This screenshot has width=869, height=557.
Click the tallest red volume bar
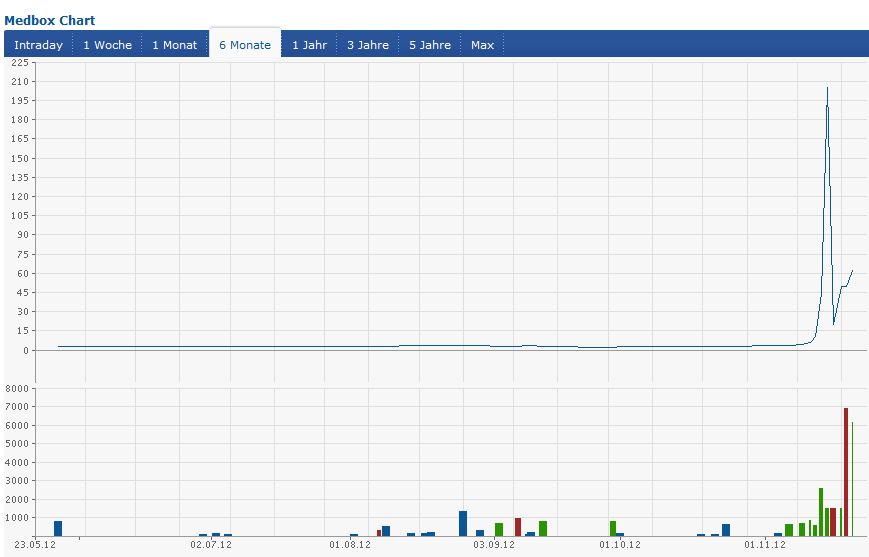[x=846, y=472]
